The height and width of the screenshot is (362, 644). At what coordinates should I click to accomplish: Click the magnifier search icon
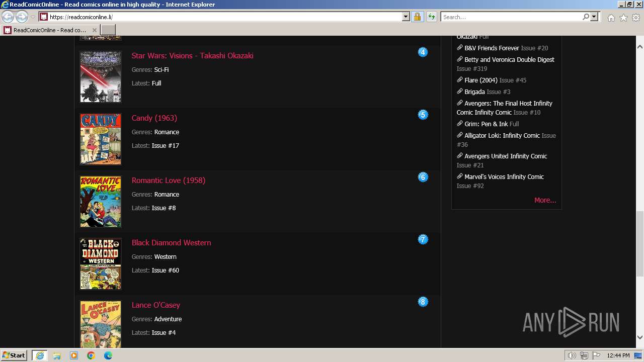pyautogui.click(x=586, y=17)
